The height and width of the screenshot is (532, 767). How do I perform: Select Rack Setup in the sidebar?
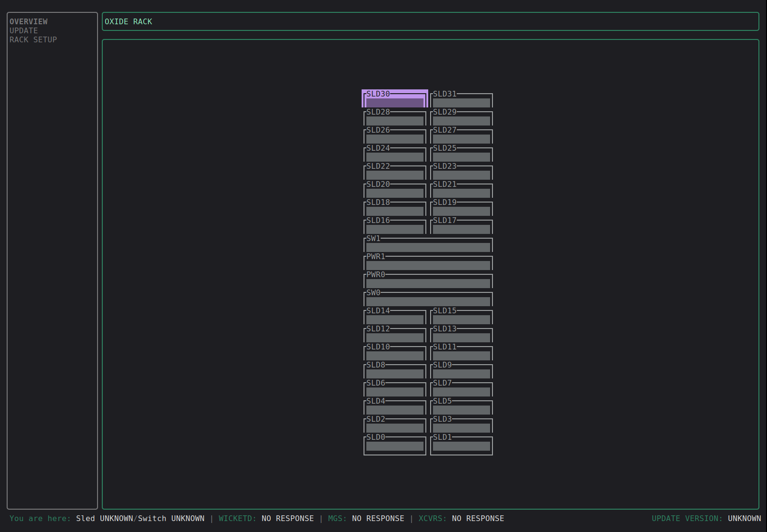click(x=33, y=39)
